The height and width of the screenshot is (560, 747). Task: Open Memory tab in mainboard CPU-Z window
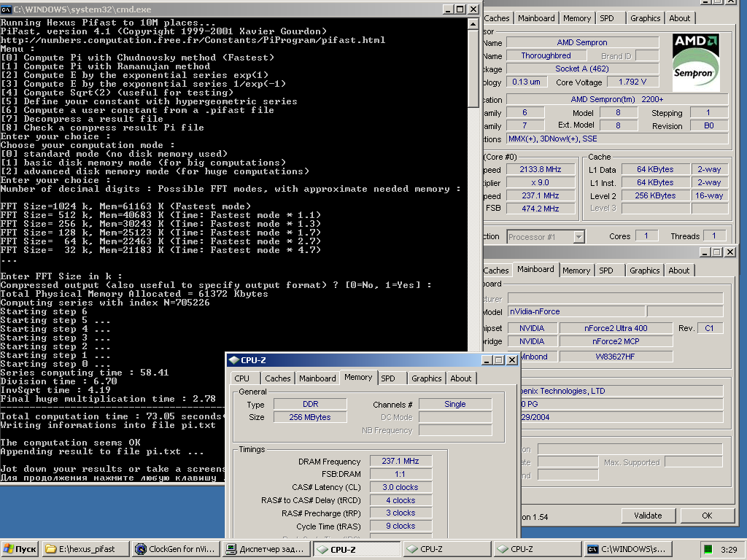click(576, 271)
